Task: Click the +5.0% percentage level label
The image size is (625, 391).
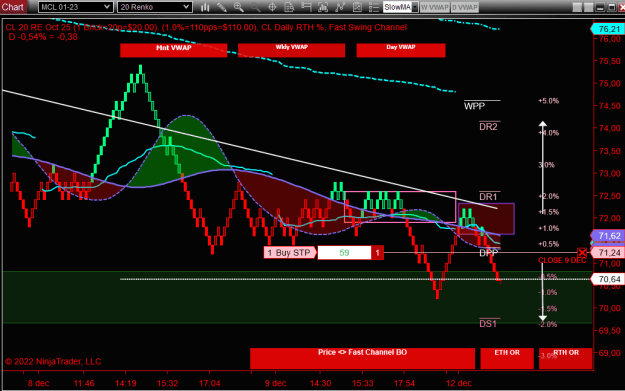Action: [548, 101]
